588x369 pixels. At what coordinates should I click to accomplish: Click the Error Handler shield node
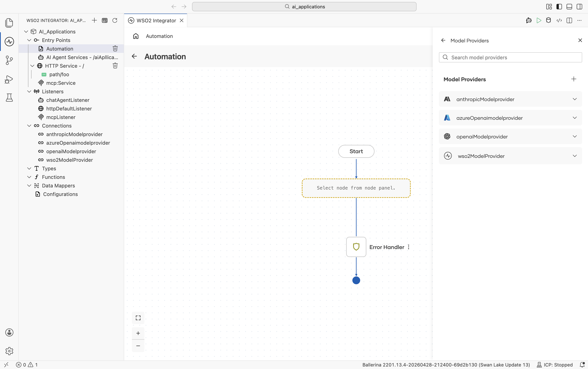[356, 247]
